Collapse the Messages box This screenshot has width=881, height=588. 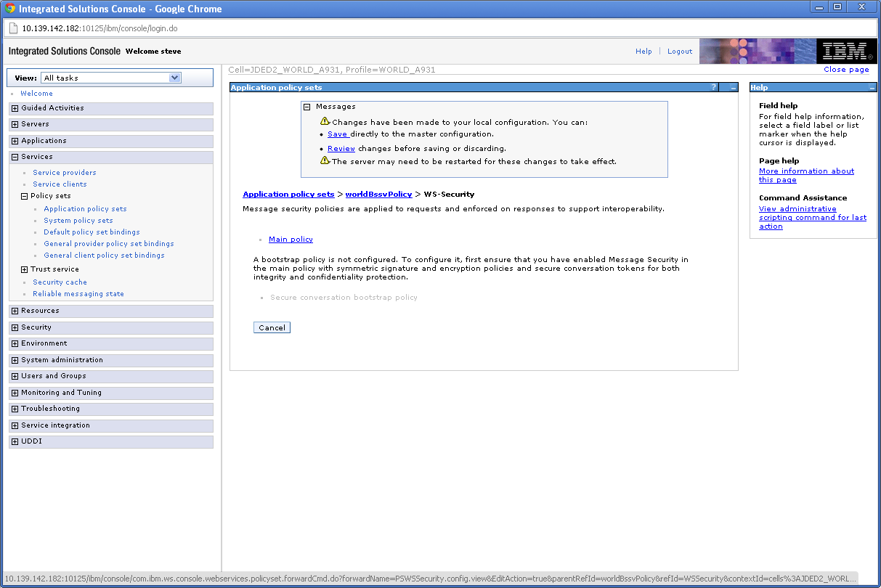click(x=306, y=107)
